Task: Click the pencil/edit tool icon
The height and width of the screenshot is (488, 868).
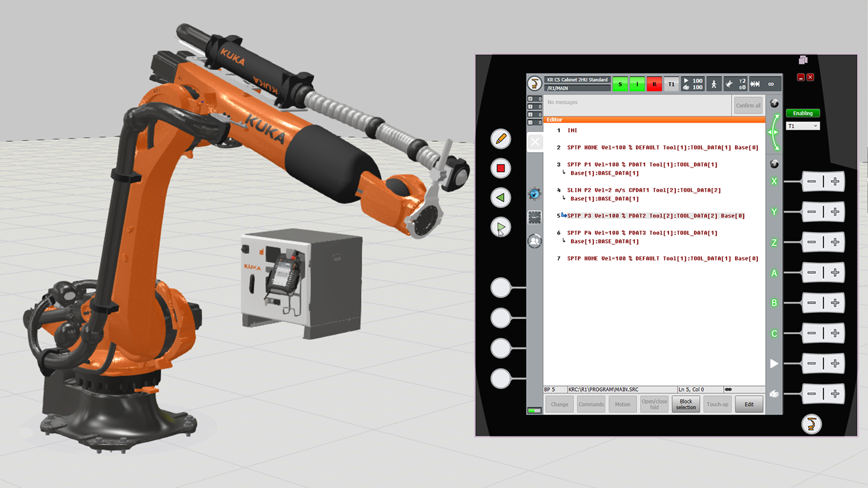Action: pos(501,139)
